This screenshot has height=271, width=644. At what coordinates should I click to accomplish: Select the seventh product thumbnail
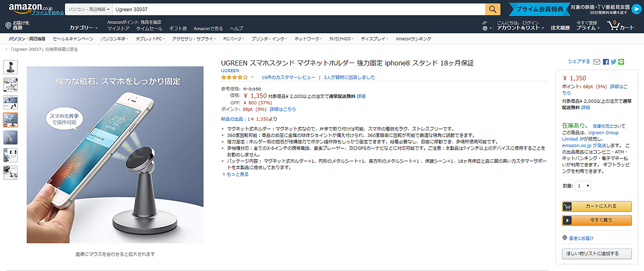tap(11, 172)
